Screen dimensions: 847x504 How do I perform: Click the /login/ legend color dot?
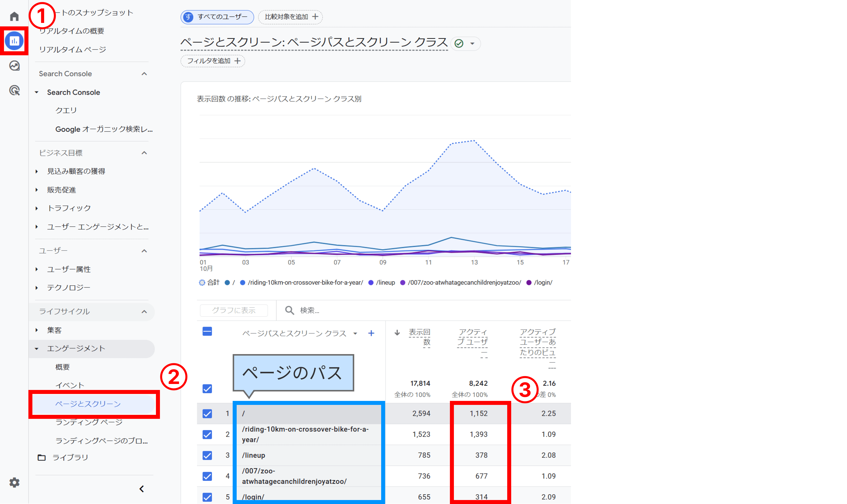[528, 282]
